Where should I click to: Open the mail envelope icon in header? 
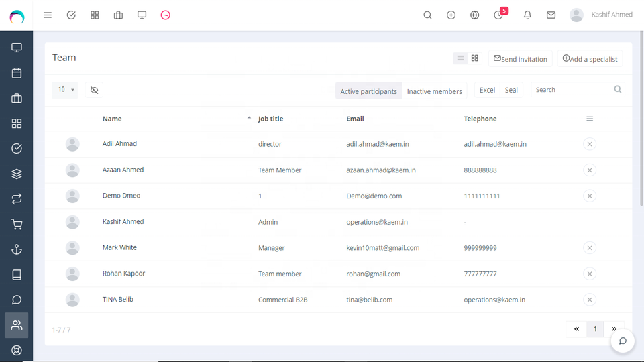pos(551,15)
